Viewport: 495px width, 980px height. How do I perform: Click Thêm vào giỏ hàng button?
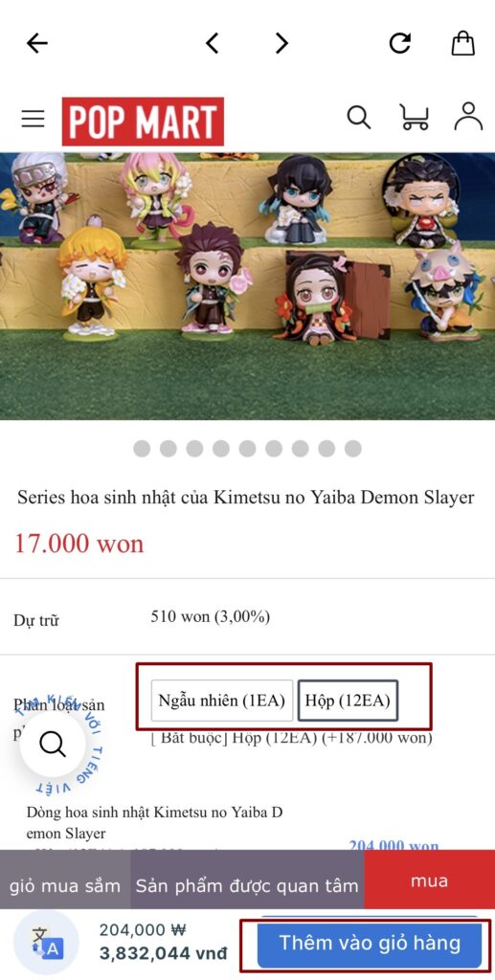click(x=370, y=943)
